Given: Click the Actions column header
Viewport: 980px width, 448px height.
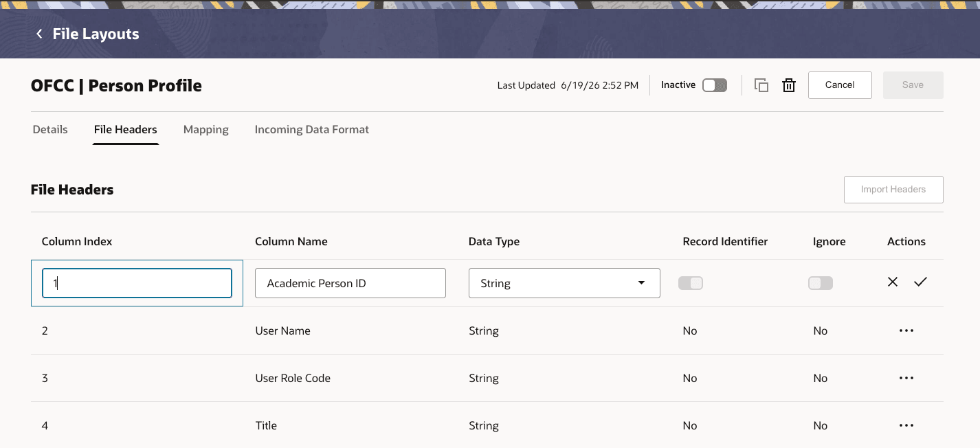Looking at the screenshot, I should [x=906, y=241].
